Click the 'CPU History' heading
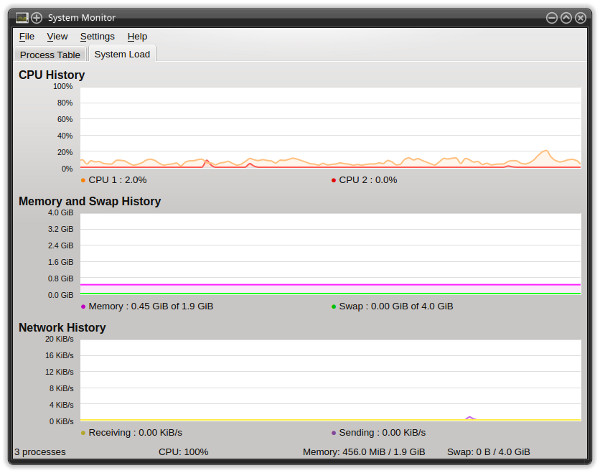Viewport: 600px width, 473px height. click(52, 75)
